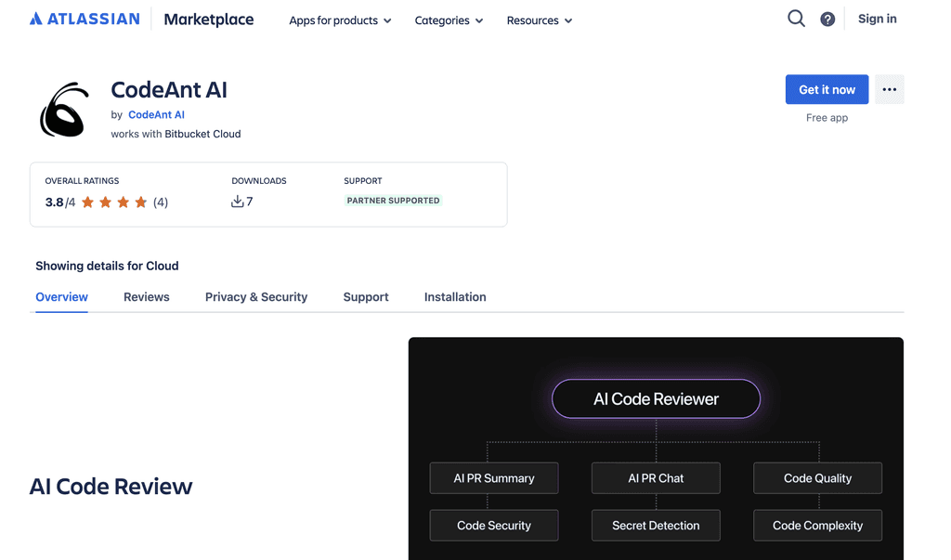Image resolution: width=951 pixels, height=560 pixels.
Task: Click the downloads arrow icon next to 7
Action: click(x=238, y=201)
